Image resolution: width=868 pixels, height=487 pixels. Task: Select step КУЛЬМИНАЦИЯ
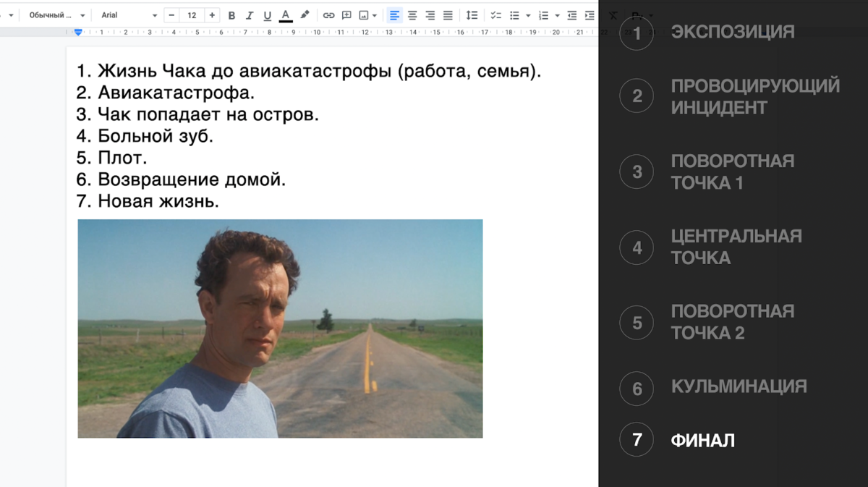(739, 386)
